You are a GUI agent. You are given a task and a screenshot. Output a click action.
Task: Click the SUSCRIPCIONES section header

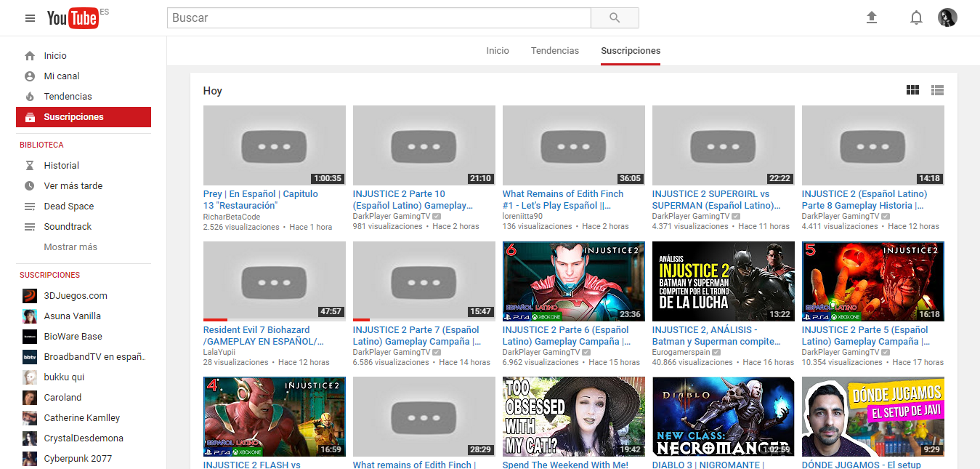pos(50,276)
